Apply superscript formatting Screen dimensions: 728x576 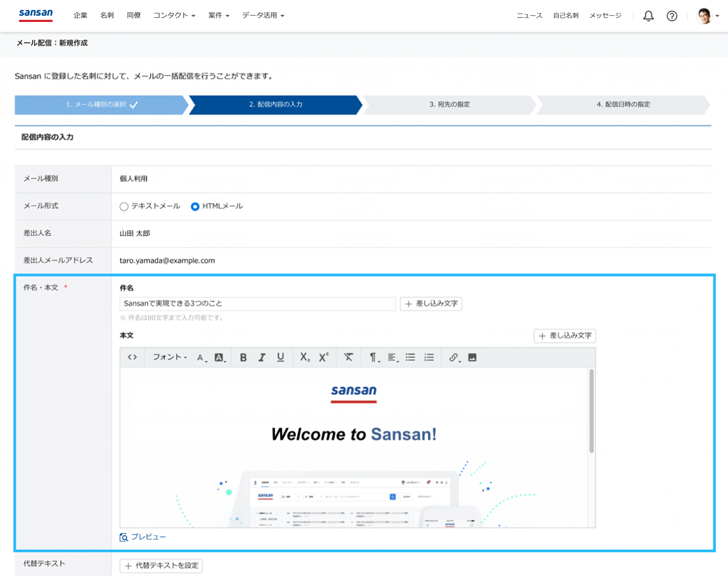point(324,358)
